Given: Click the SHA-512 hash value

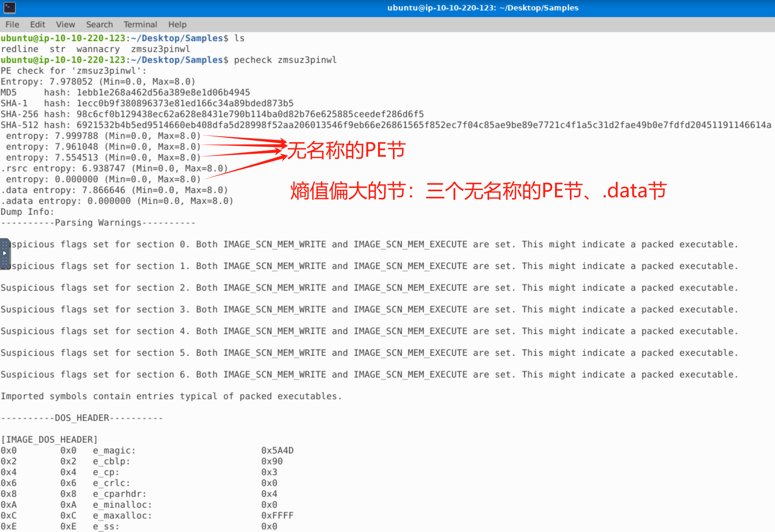Looking at the screenshot, I should [424, 125].
